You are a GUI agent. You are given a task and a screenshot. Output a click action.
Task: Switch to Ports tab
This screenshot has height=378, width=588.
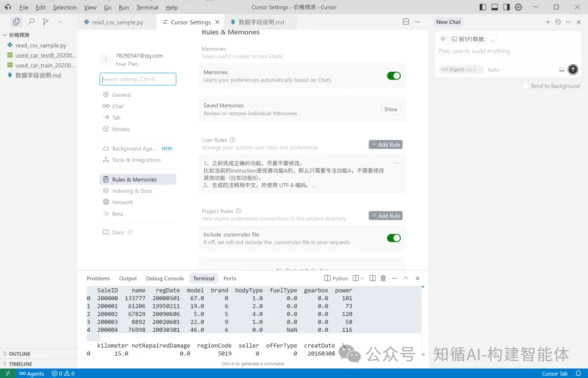click(230, 278)
